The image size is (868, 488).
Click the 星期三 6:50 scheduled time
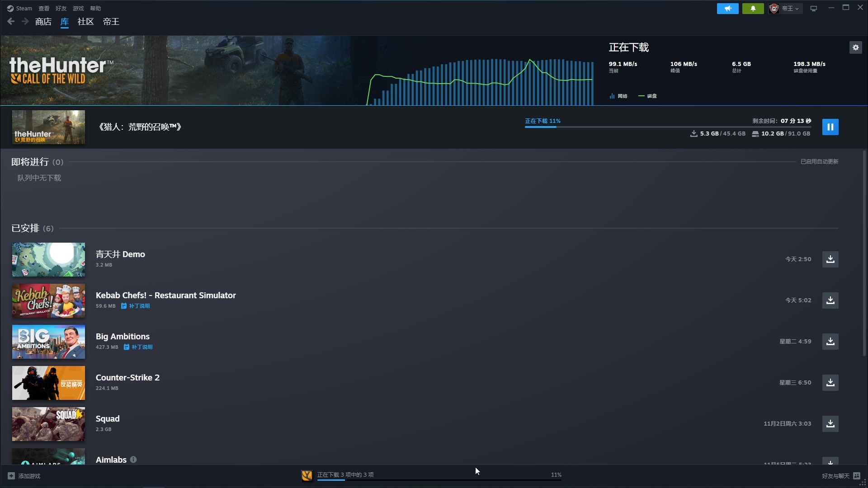[795, 383]
